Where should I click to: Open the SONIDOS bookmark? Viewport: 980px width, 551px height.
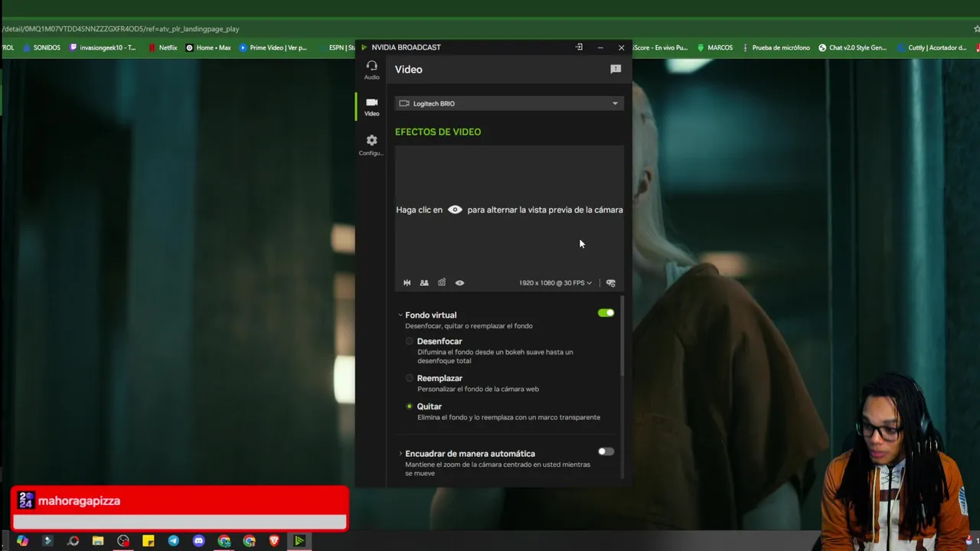(x=41, y=47)
